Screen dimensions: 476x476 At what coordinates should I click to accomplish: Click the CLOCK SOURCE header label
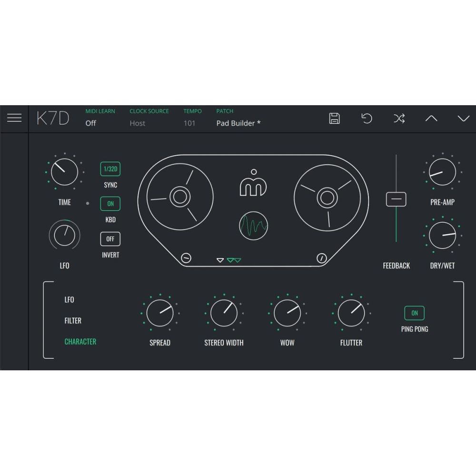point(149,111)
